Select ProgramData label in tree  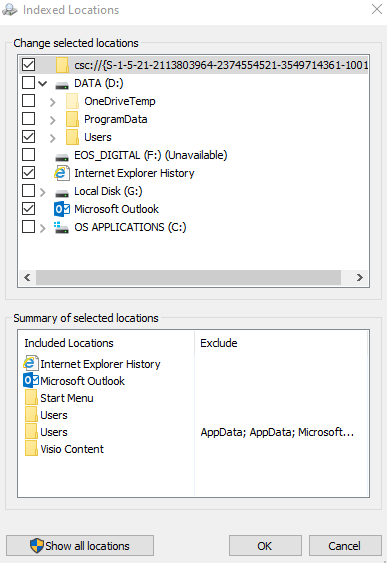(x=116, y=119)
